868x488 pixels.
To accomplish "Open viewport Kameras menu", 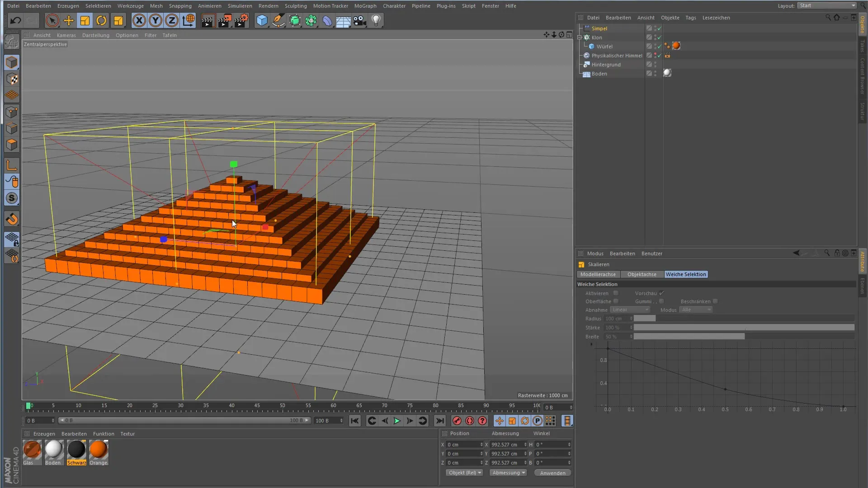I will pyautogui.click(x=66, y=35).
